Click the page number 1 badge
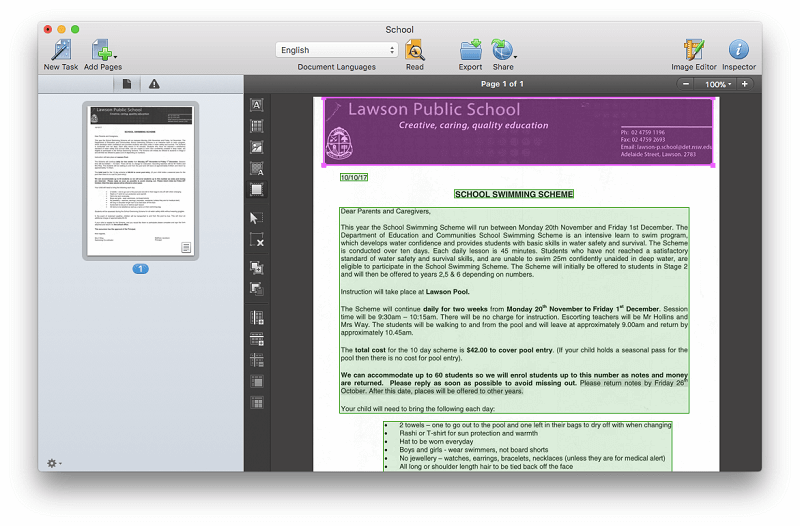 140,269
